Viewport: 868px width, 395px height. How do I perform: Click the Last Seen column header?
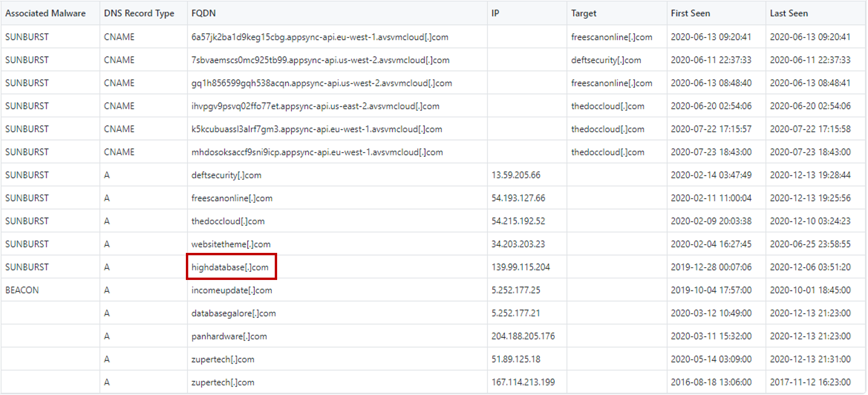click(x=789, y=13)
